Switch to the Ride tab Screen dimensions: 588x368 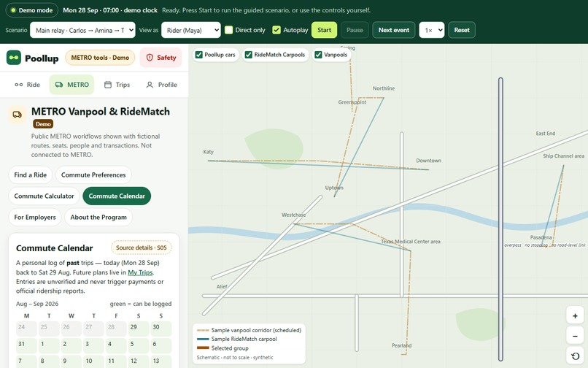click(28, 85)
